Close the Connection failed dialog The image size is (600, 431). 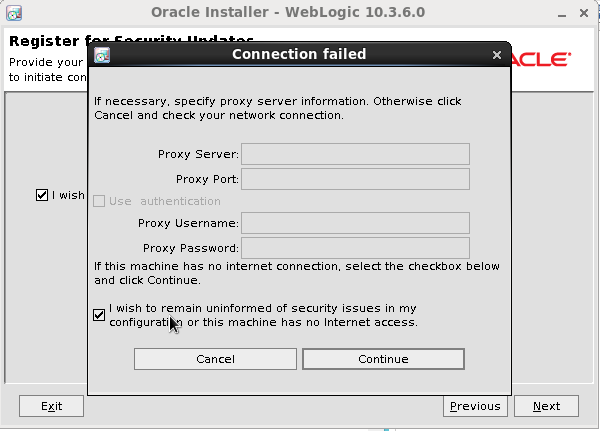[x=497, y=55]
